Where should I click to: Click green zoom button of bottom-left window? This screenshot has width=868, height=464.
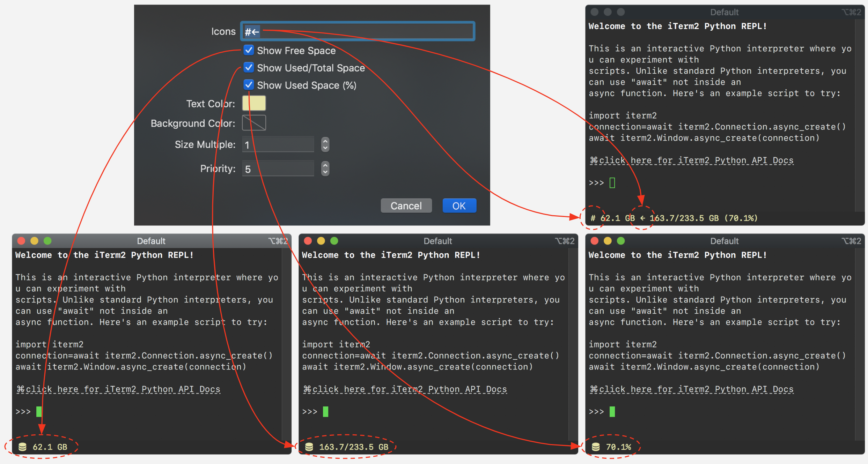[x=47, y=241]
